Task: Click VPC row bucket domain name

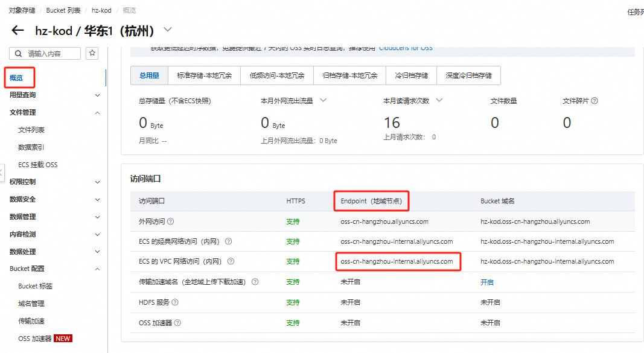Action: (547, 261)
